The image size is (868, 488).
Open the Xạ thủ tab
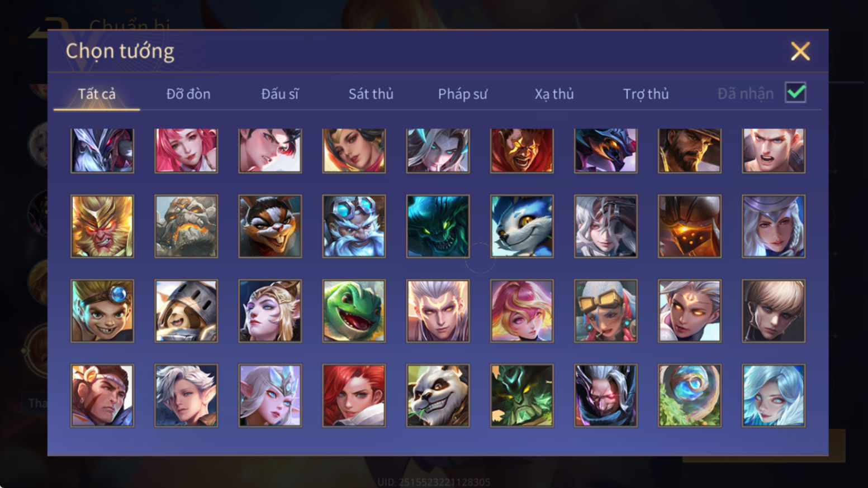[x=554, y=94]
